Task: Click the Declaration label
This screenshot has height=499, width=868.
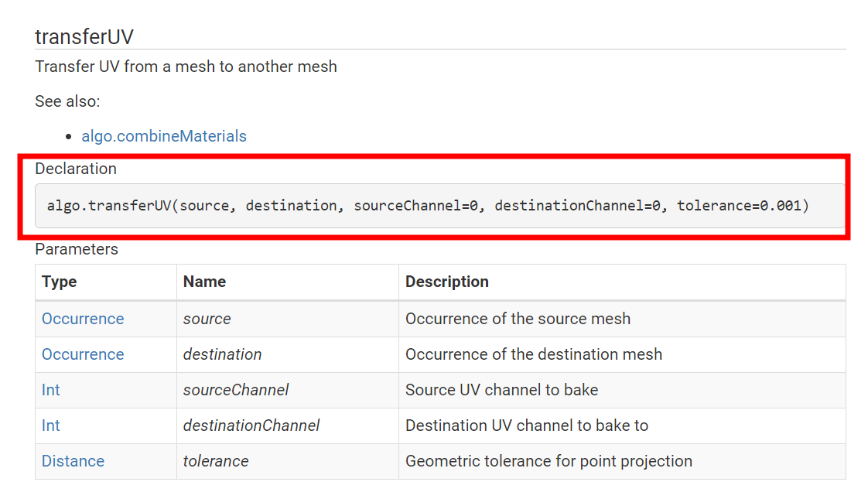Action: (x=76, y=169)
